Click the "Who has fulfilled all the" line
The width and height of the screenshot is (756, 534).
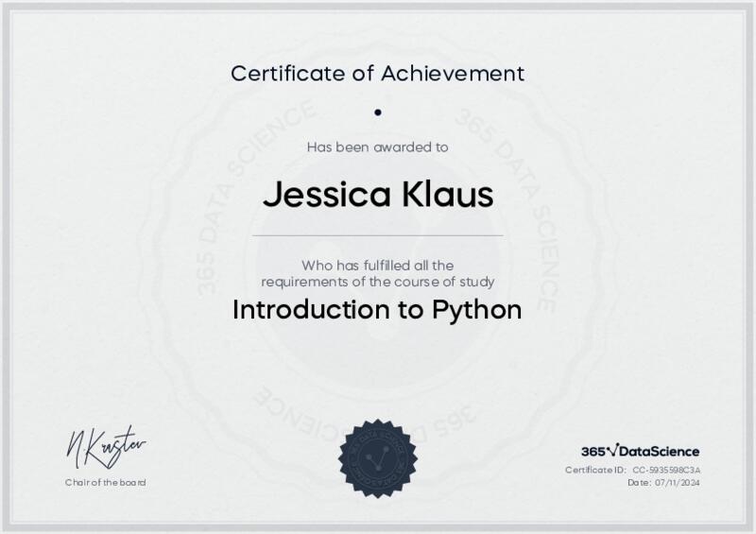(x=378, y=265)
